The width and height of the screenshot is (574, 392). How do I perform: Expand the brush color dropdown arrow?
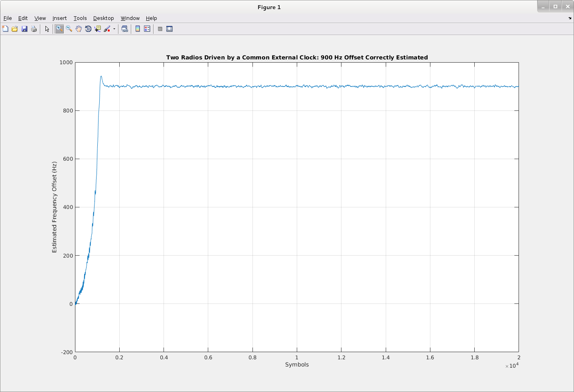point(114,29)
